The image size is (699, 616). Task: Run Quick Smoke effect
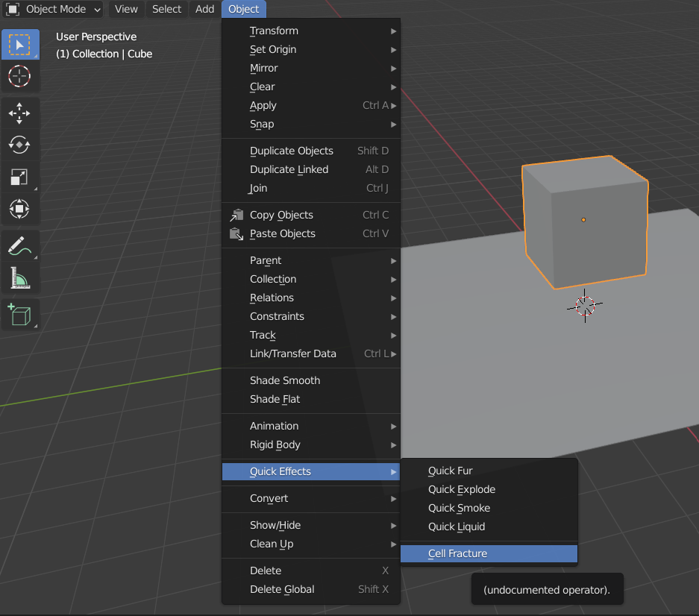coord(489,509)
